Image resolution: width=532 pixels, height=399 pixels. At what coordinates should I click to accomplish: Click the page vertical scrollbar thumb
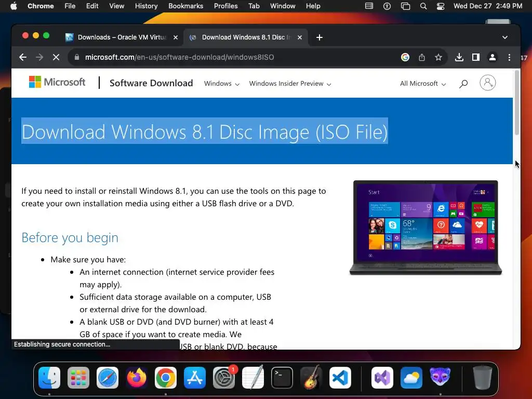coord(517,102)
